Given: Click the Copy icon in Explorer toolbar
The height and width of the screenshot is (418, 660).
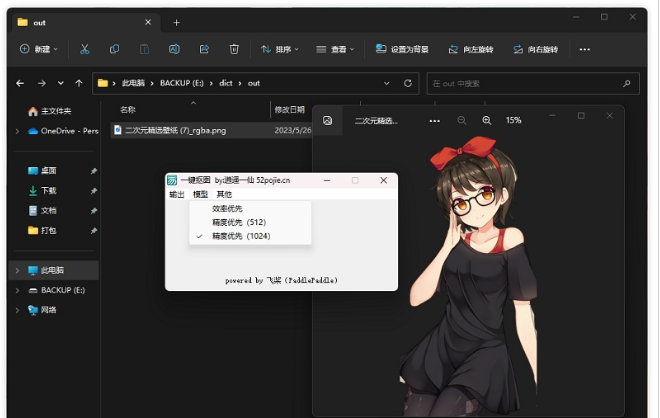Looking at the screenshot, I should (x=114, y=49).
